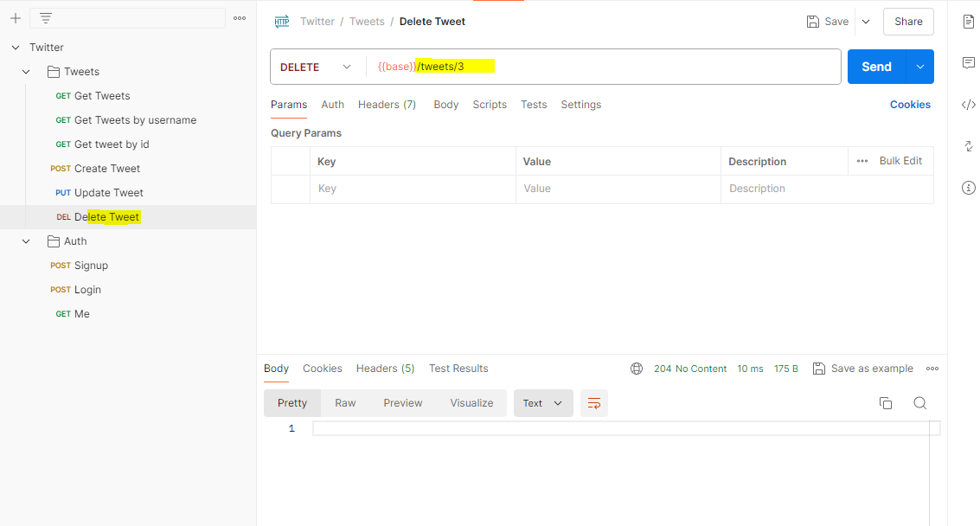Screen dimensions: 980x526
Task: Save the request
Action: 828,22
